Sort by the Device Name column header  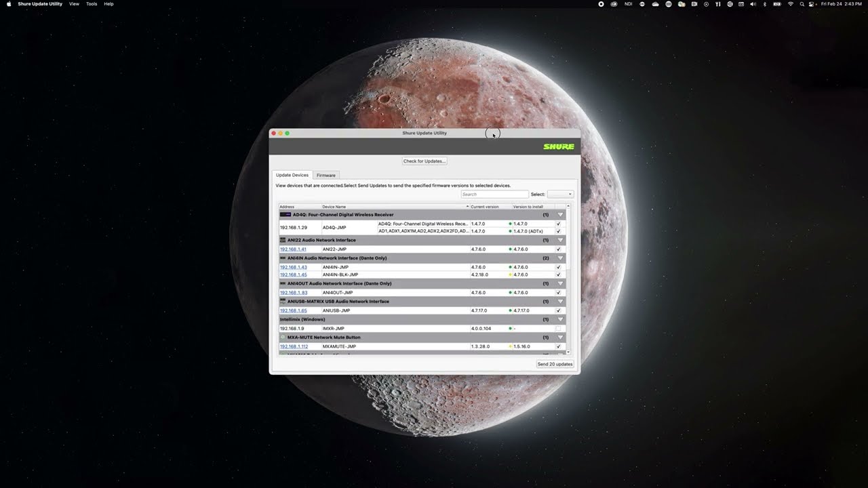click(395, 207)
